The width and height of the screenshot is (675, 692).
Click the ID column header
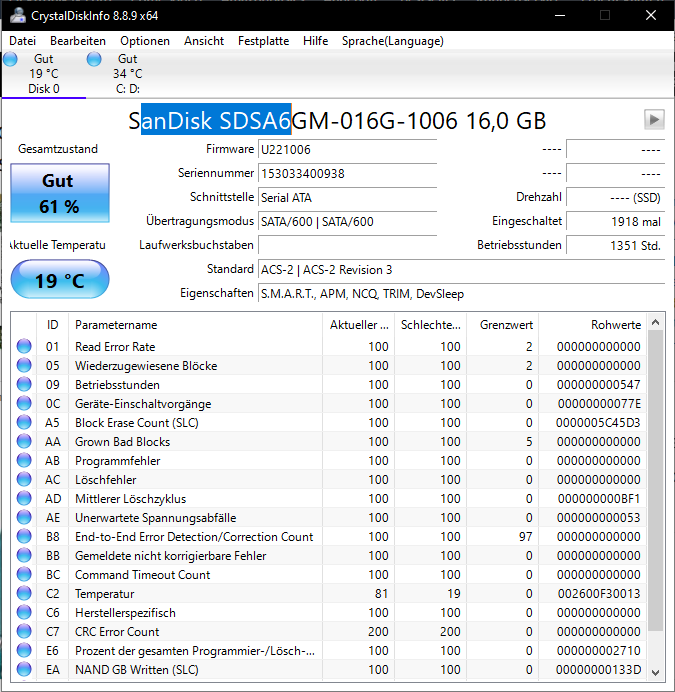53,325
